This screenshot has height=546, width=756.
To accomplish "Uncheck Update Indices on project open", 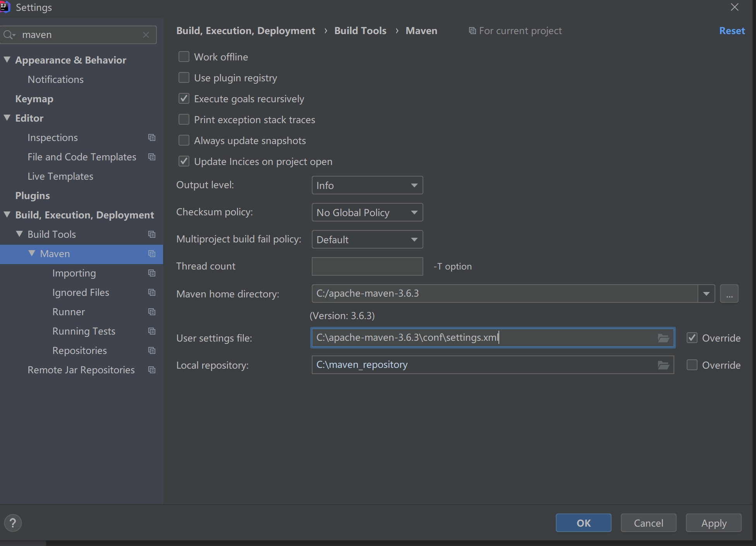I will coord(184,161).
